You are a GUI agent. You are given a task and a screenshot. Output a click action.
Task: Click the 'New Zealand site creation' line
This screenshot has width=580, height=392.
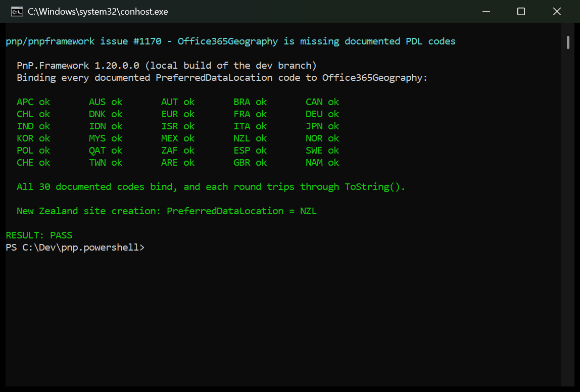(x=167, y=211)
